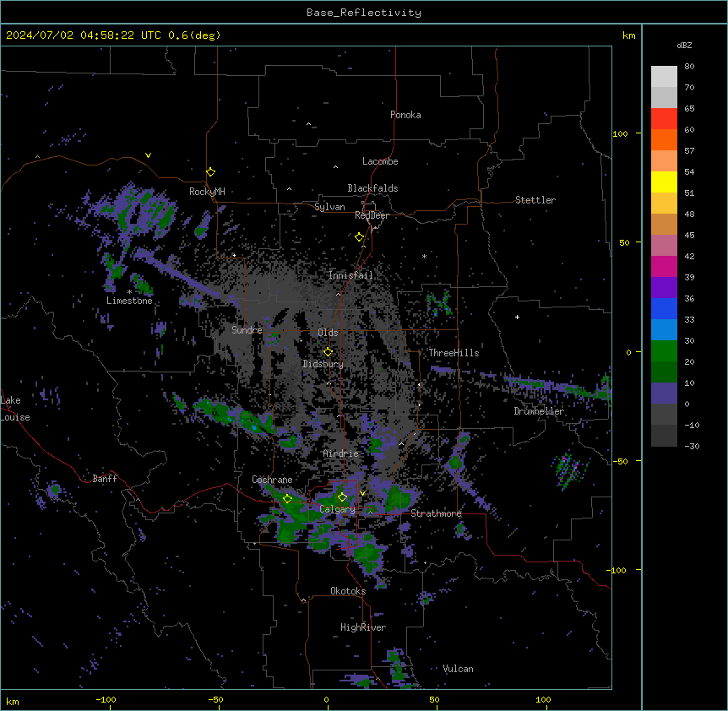The width and height of the screenshot is (728, 711).
Task: Select the light blue 30-33 dBZ legend swatch
Action: click(664, 329)
